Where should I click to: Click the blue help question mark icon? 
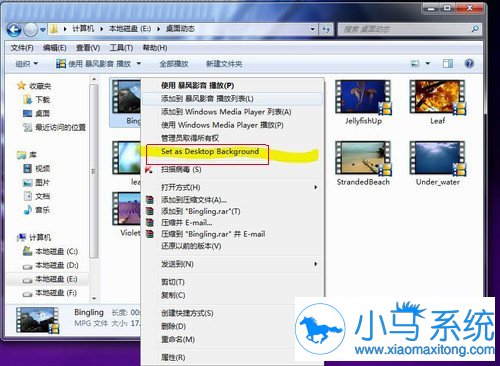469,64
